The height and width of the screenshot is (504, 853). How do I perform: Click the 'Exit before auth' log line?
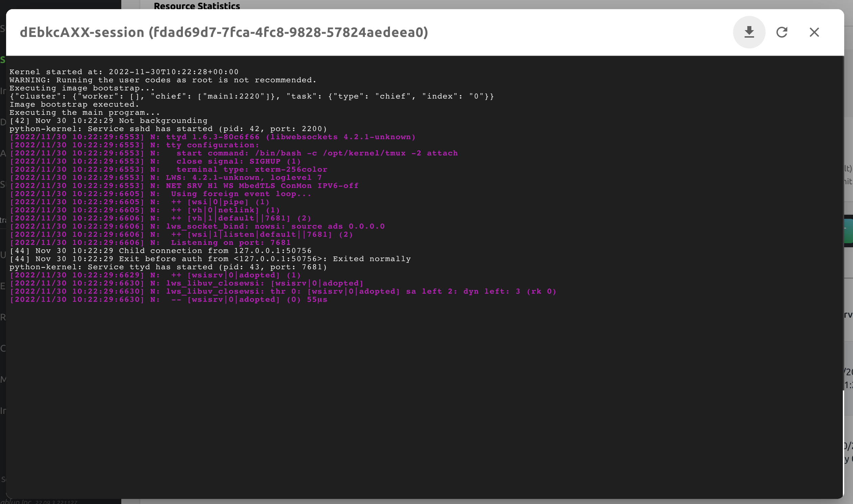210,259
